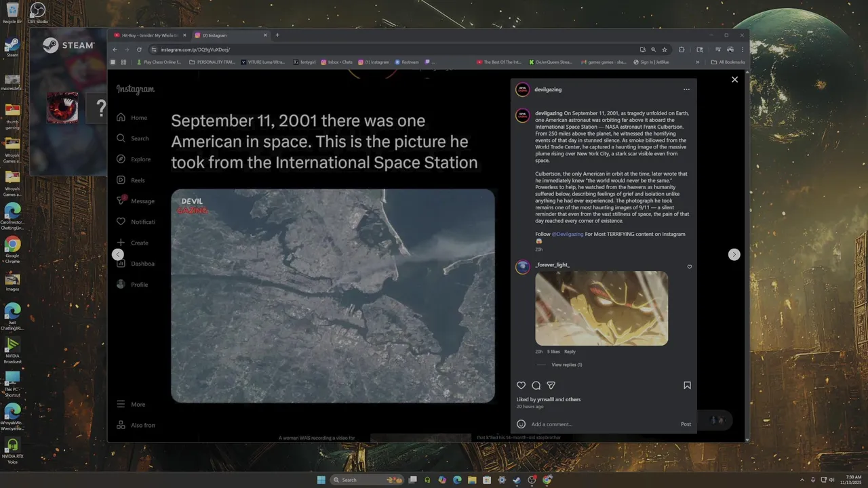The width and height of the screenshot is (868, 488).
Task: Close the Instagram post overlay
Action: pyautogui.click(x=734, y=79)
